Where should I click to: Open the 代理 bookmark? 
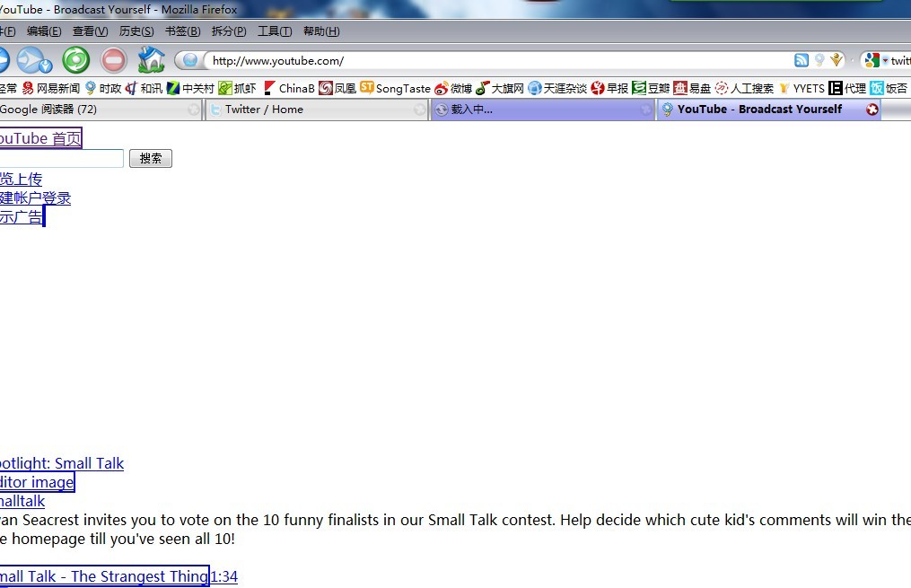coord(847,88)
